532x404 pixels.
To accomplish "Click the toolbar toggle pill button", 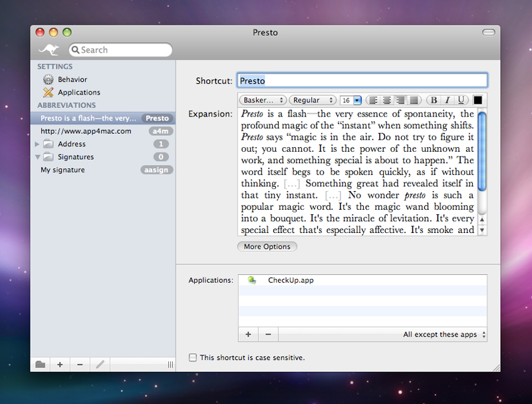I will point(489,32).
